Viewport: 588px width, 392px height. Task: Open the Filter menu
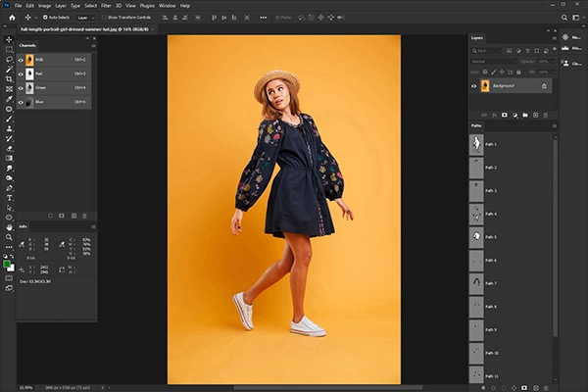(106, 6)
